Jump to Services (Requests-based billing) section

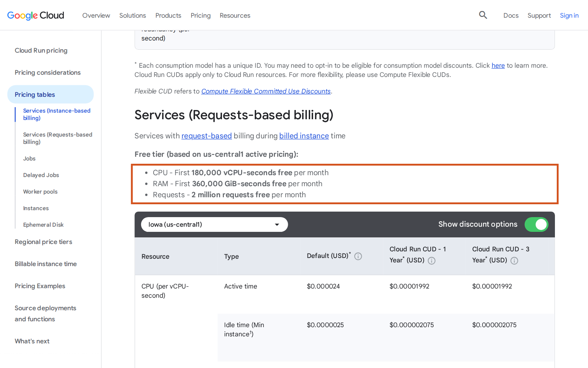(x=58, y=138)
